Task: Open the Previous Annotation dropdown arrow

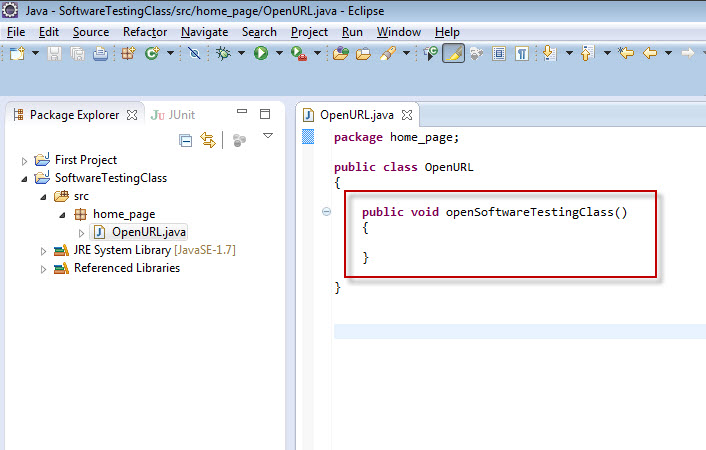Action: pyautogui.click(x=607, y=53)
